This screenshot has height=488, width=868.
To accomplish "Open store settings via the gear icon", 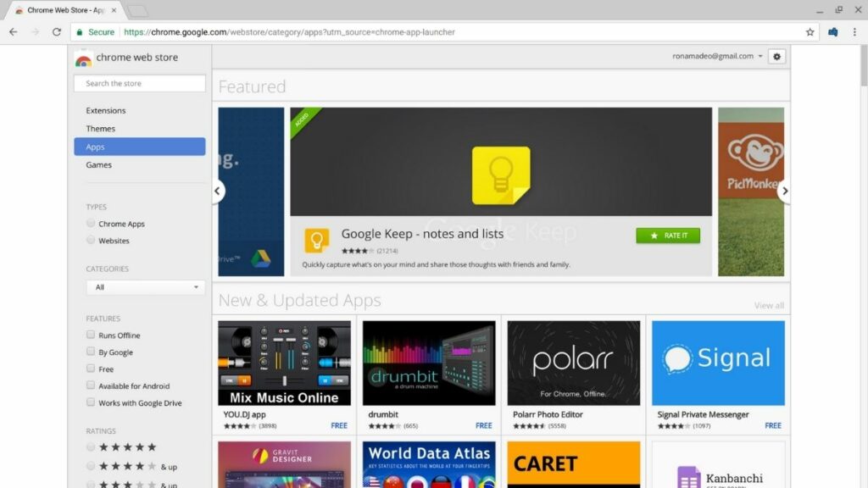I will click(776, 56).
